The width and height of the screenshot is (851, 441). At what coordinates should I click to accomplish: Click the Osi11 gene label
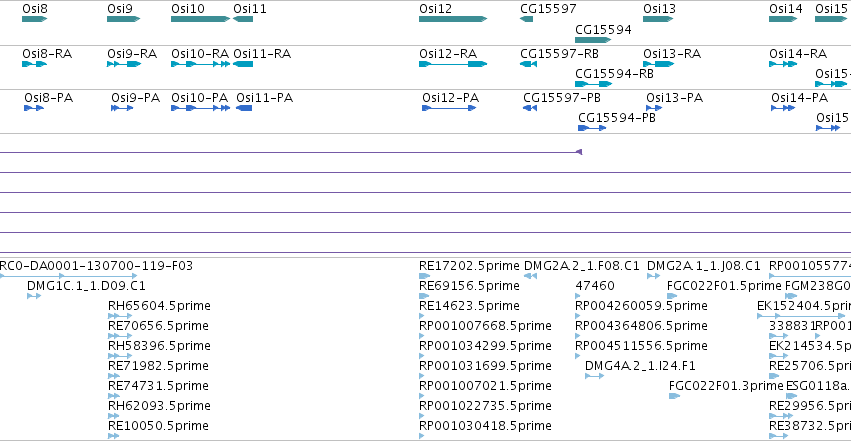click(250, 9)
